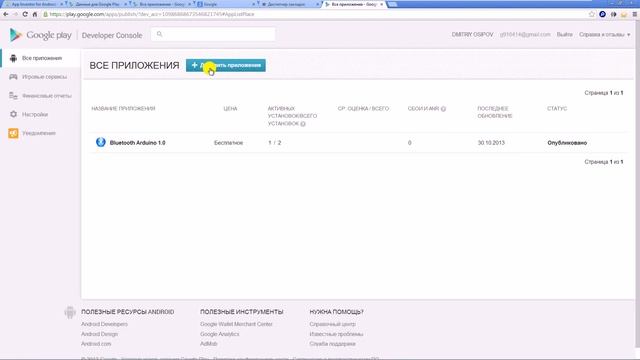Viewport: 640px width, 360px height.
Task: Click the Bluetooth Arduino app icon
Action: point(101,142)
